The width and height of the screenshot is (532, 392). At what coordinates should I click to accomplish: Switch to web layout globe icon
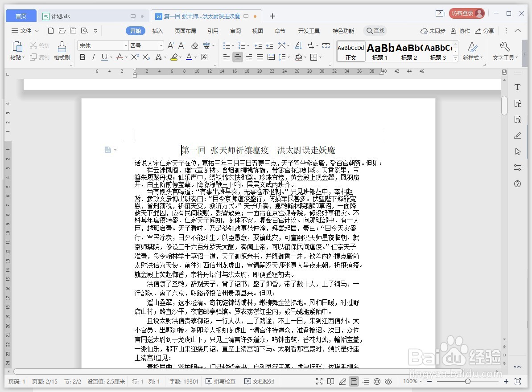point(377,381)
